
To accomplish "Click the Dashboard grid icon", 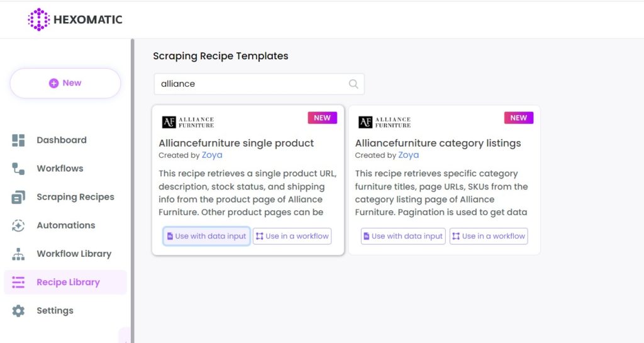I will [18, 140].
